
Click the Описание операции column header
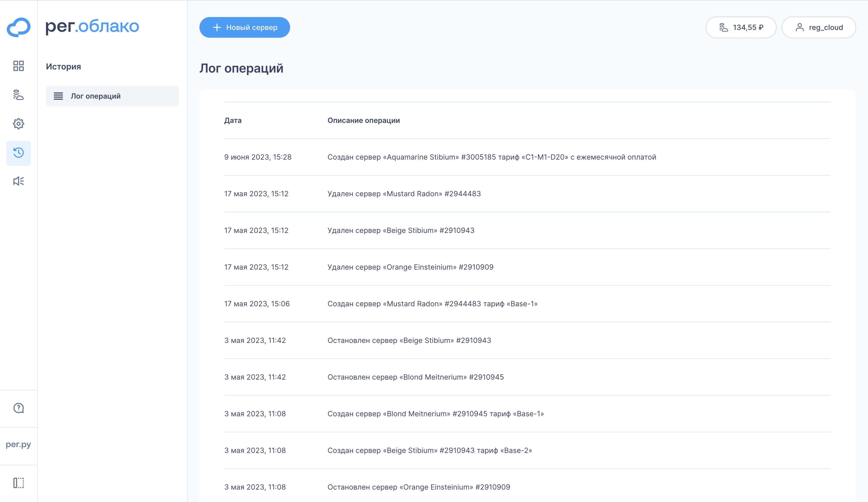click(x=364, y=121)
